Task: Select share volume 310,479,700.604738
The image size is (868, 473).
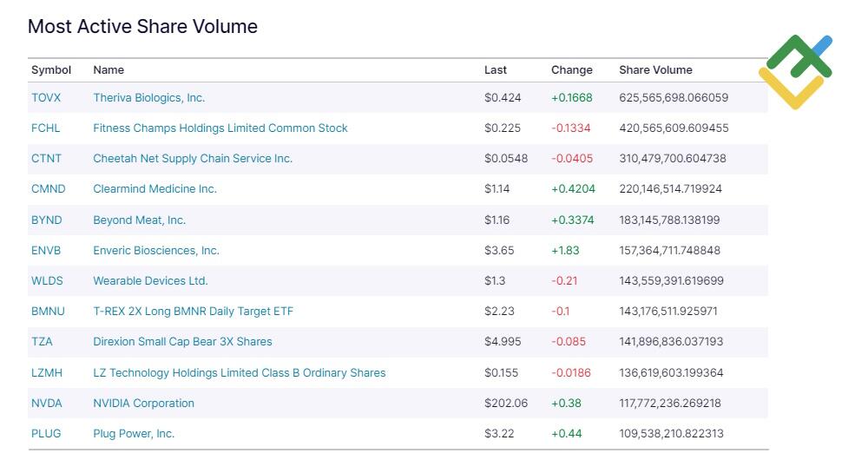Action: [673, 159]
